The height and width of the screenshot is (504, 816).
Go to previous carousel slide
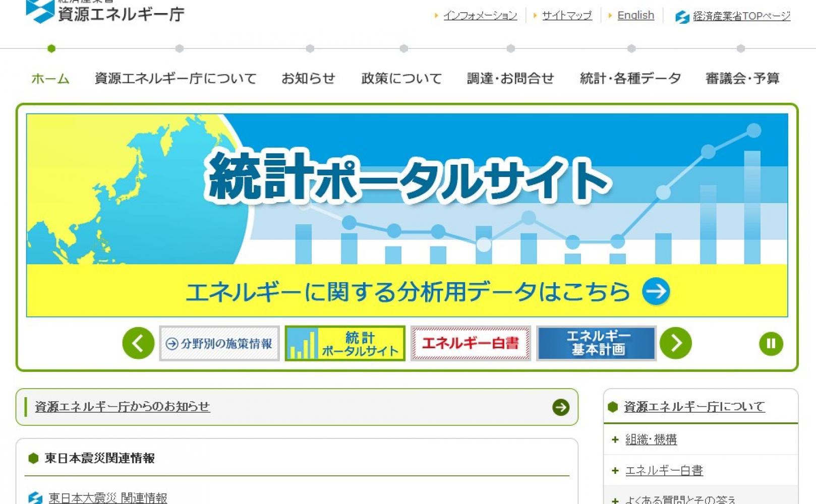pyautogui.click(x=138, y=343)
